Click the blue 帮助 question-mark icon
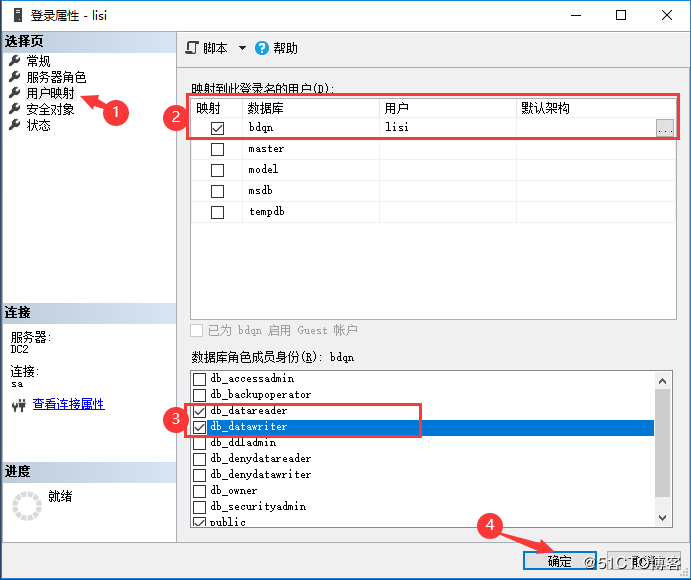The height and width of the screenshot is (580, 691). [262, 48]
